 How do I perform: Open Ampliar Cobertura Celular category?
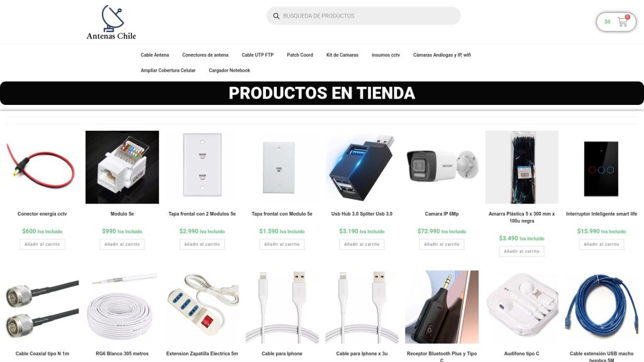point(168,70)
